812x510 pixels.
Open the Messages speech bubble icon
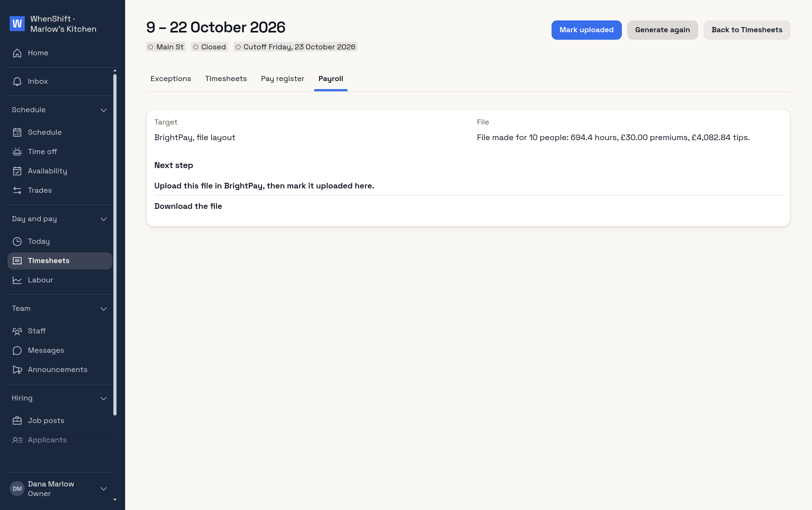click(x=17, y=351)
